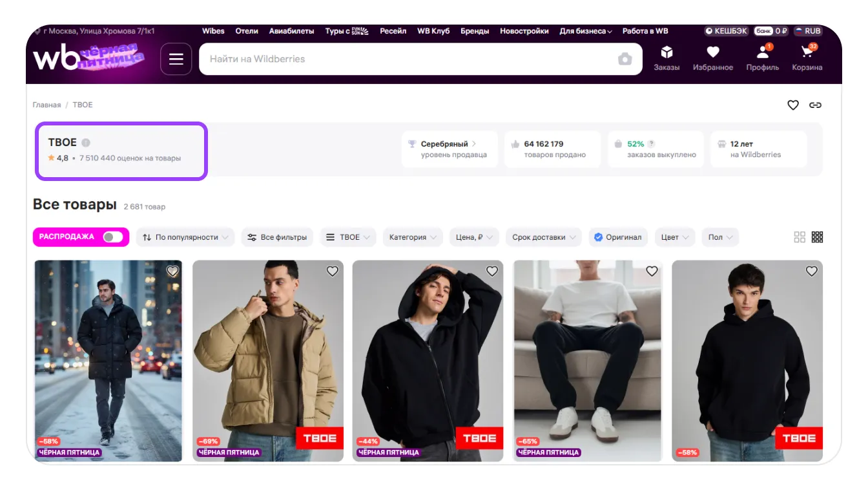Image resolution: width=868 pixels, height=490 pixels.
Task: Switch to the compact three-by-three grid view
Action: click(x=817, y=237)
